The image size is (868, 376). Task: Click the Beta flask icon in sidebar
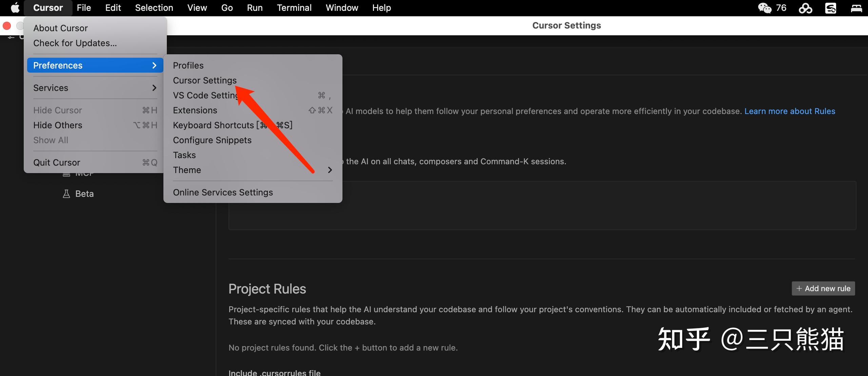pos(66,194)
